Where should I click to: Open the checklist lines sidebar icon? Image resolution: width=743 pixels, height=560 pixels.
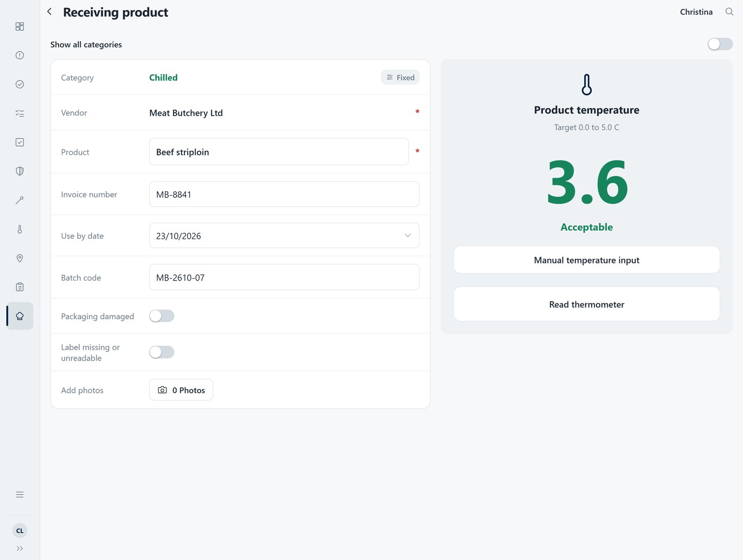20,113
